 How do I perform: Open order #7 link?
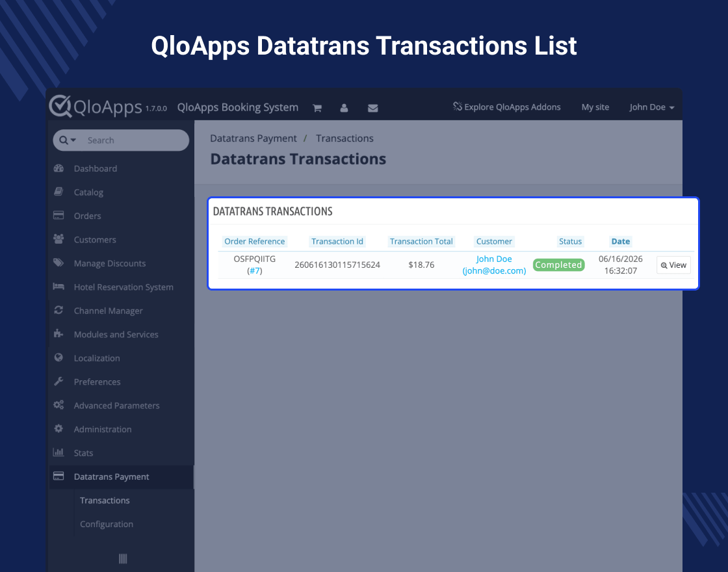click(255, 270)
